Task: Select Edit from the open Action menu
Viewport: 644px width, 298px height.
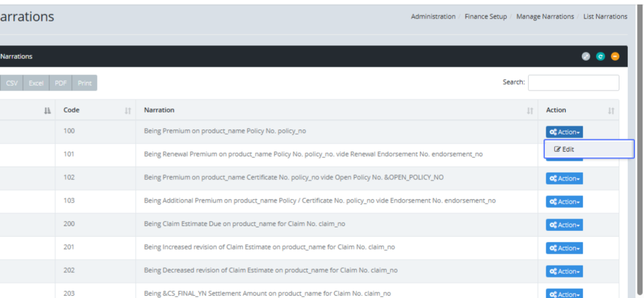Action: point(565,150)
